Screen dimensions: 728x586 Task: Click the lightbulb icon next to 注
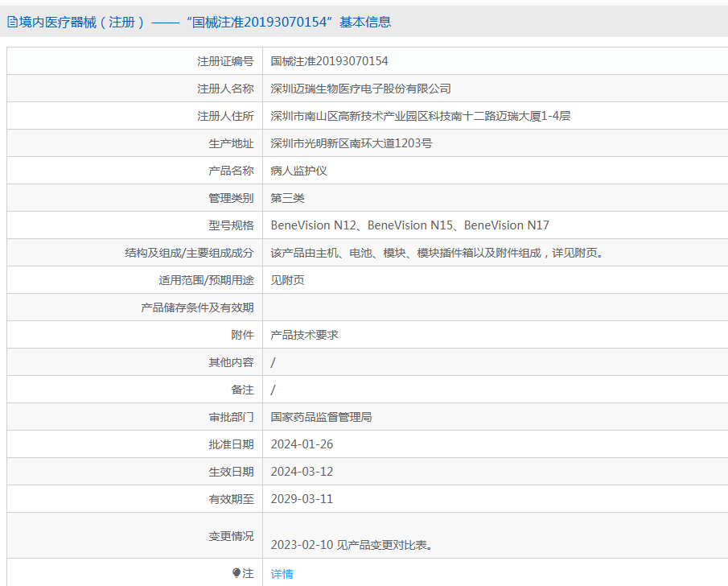click(x=236, y=573)
